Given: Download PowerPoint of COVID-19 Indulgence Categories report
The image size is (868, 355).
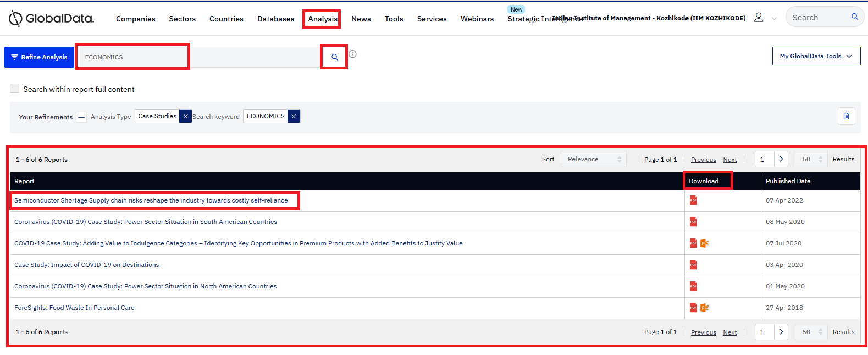Looking at the screenshot, I should coord(704,243).
